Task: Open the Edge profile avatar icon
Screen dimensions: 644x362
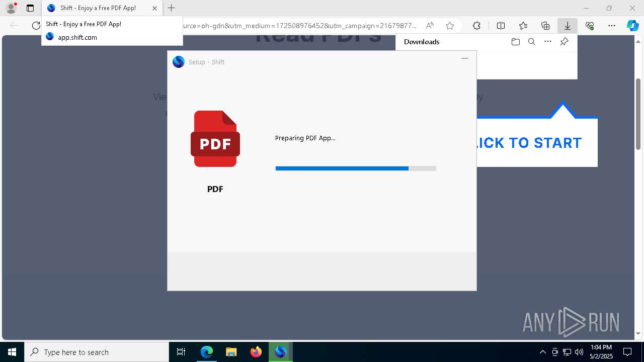Action: pyautogui.click(x=11, y=8)
